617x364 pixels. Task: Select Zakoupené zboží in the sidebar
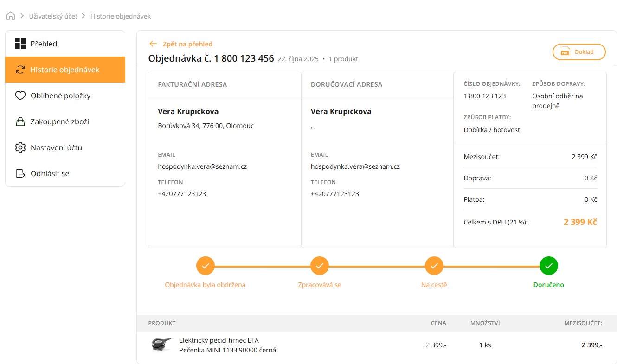point(59,121)
